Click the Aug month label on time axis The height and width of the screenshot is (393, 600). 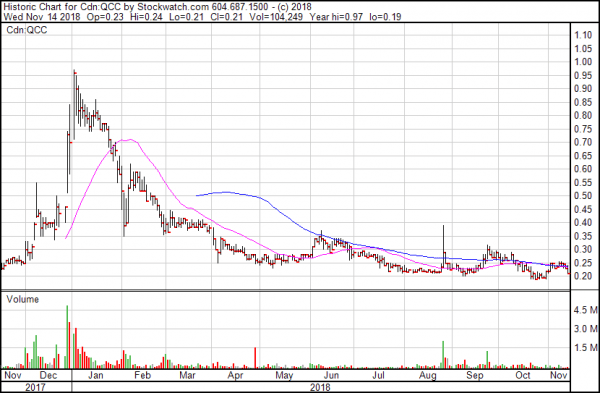pos(427,375)
